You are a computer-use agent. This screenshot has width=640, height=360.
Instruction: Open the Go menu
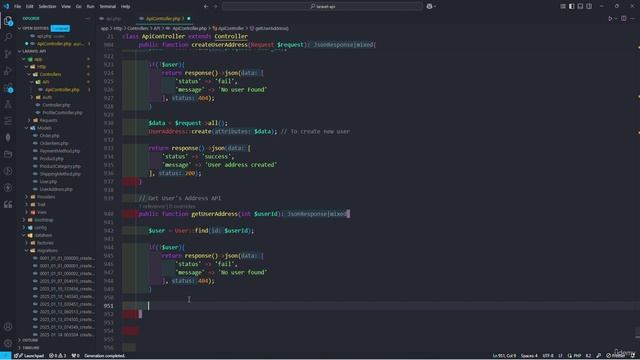(78, 7)
